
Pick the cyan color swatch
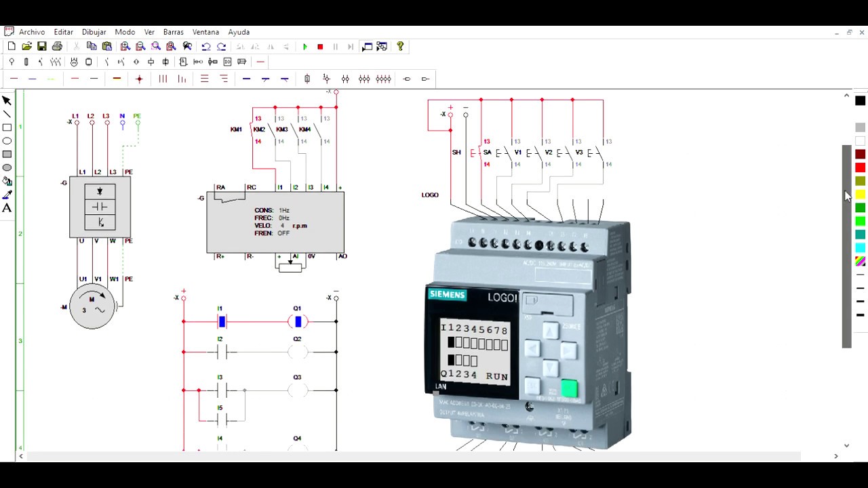coord(860,248)
